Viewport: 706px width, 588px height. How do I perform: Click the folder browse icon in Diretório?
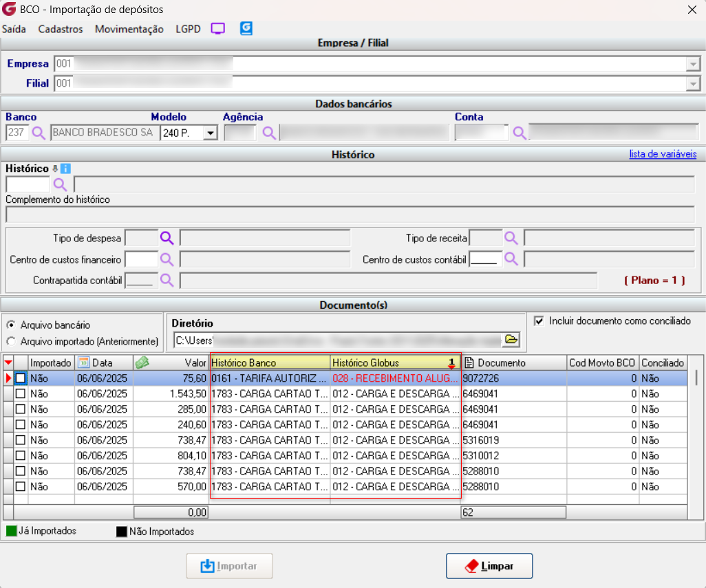click(x=511, y=340)
